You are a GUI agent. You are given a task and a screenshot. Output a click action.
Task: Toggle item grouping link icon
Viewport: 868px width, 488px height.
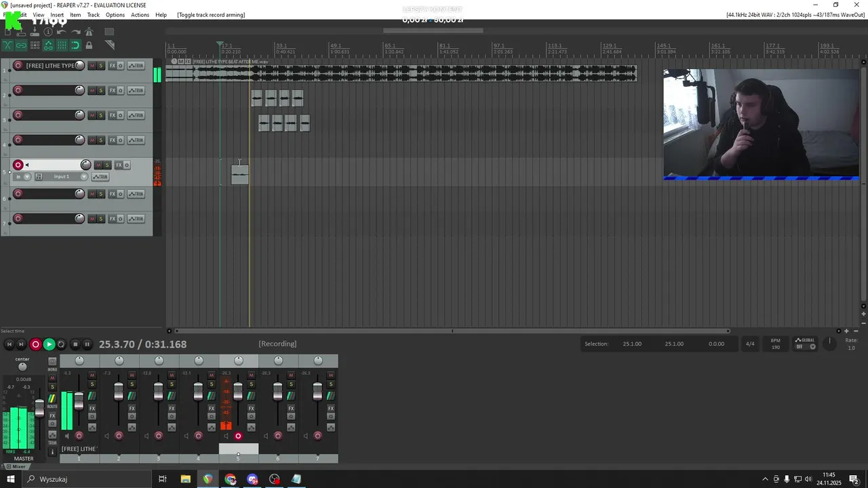pos(21,45)
